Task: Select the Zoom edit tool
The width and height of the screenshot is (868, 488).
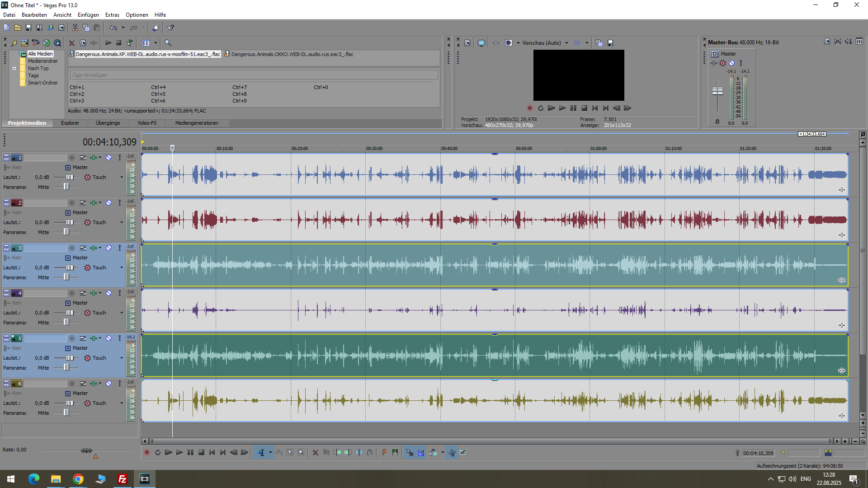Action: 301,452
